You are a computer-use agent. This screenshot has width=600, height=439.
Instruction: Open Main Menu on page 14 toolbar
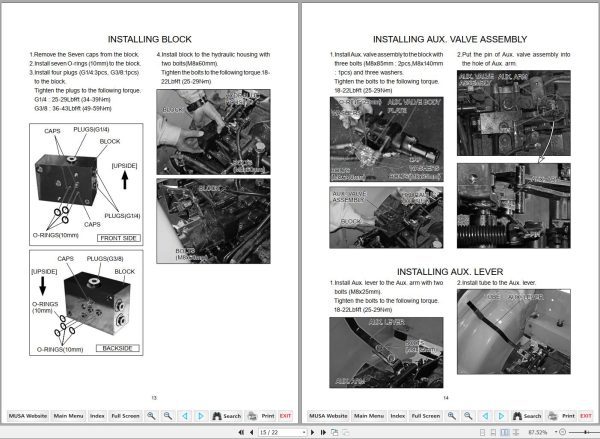tap(369, 416)
